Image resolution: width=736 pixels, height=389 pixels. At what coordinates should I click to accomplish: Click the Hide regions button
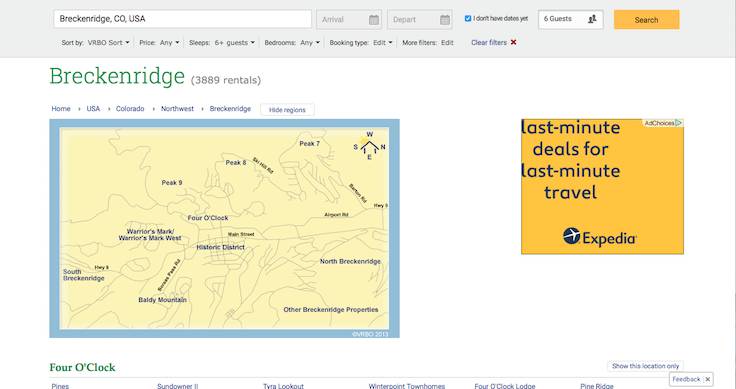click(x=287, y=110)
